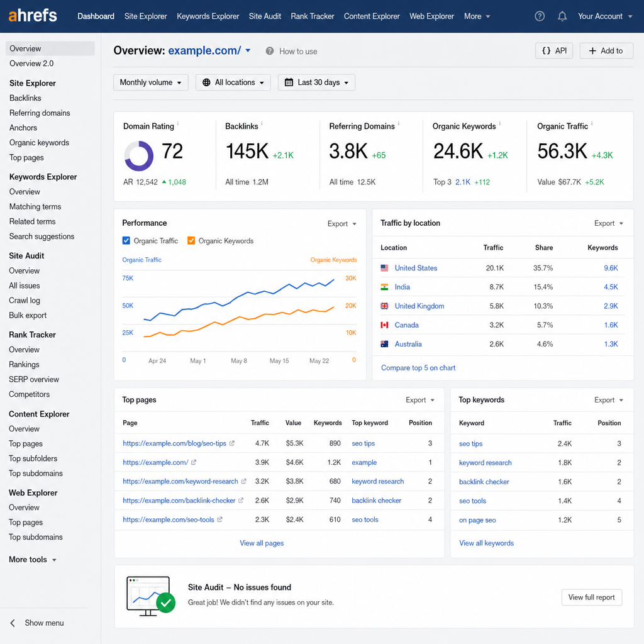Open the Traffic by location Export dropdown
The height and width of the screenshot is (644, 644).
coord(609,223)
